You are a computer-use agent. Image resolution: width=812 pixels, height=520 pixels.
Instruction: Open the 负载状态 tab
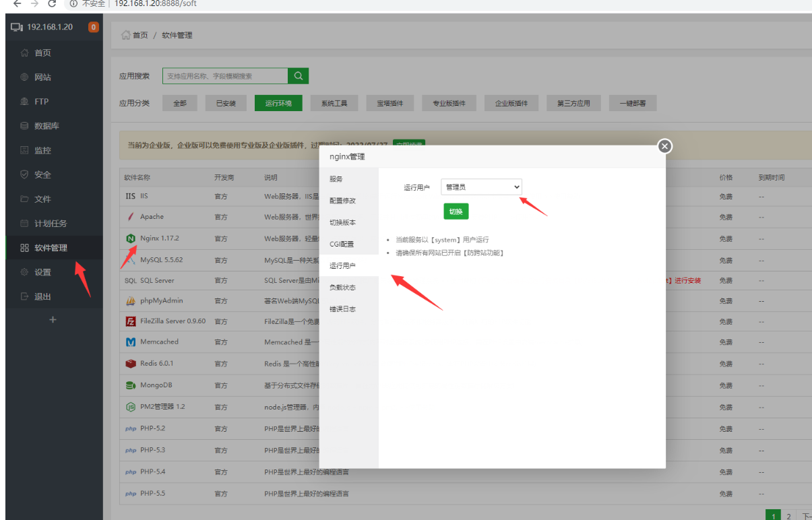(x=342, y=288)
